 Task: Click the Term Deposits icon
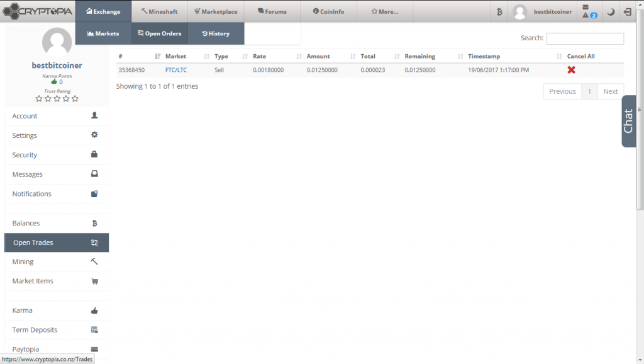click(94, 329)
